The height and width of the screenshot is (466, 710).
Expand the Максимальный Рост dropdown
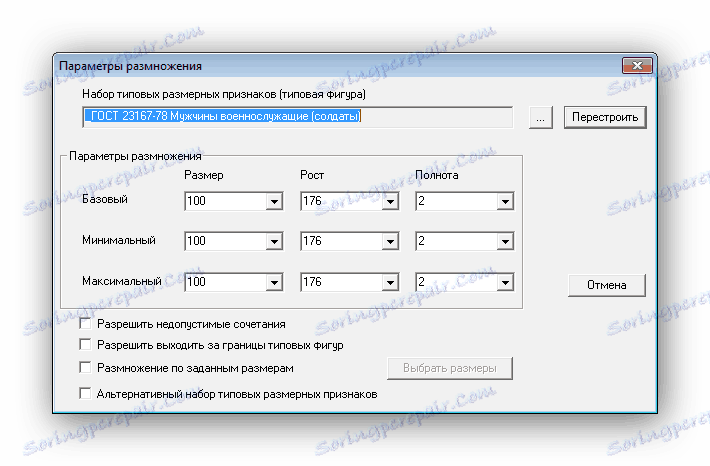pos(390,283)
